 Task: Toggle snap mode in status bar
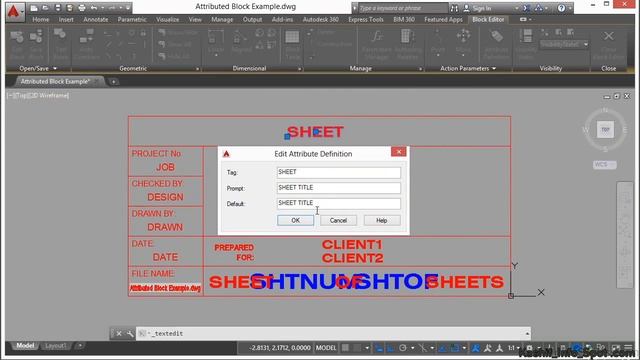(x=357, y=348)
